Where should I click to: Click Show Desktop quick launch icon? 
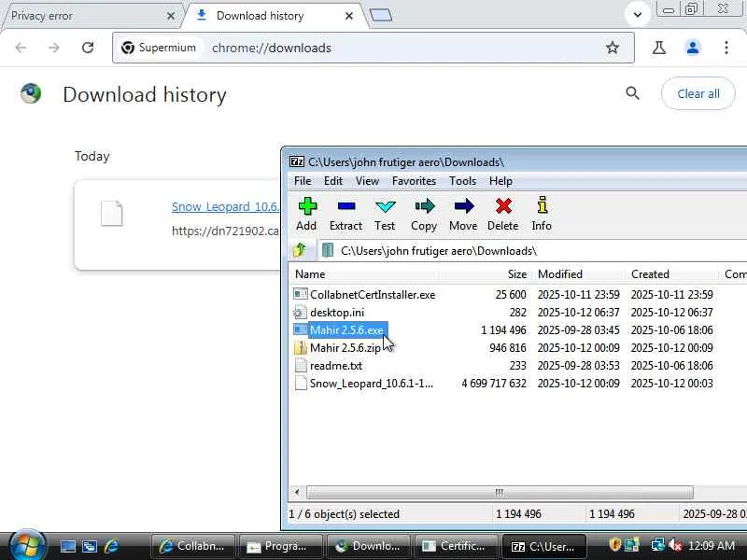(x=67, y=546)
